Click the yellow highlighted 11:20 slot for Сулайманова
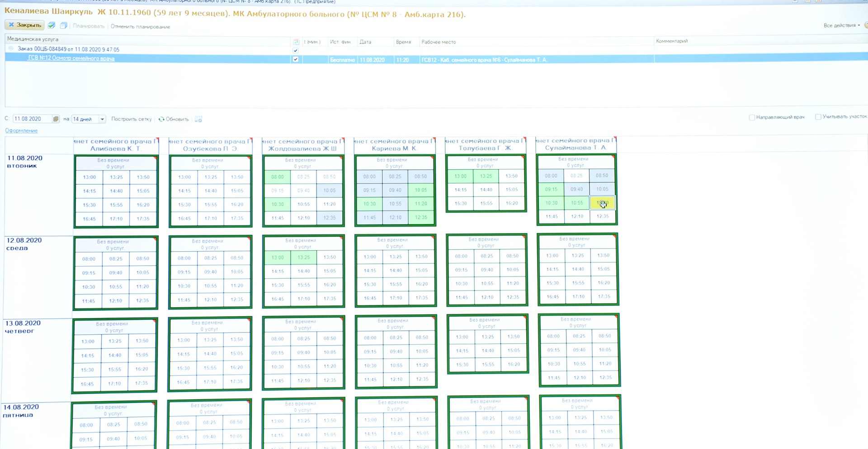This screenshot has width=868, height=449. (x=602, y=203)
